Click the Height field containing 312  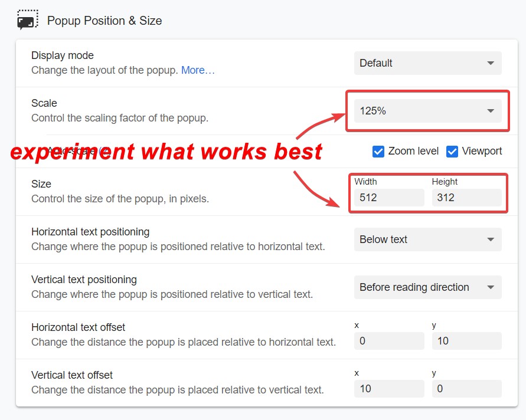click(x=466, y=198)
